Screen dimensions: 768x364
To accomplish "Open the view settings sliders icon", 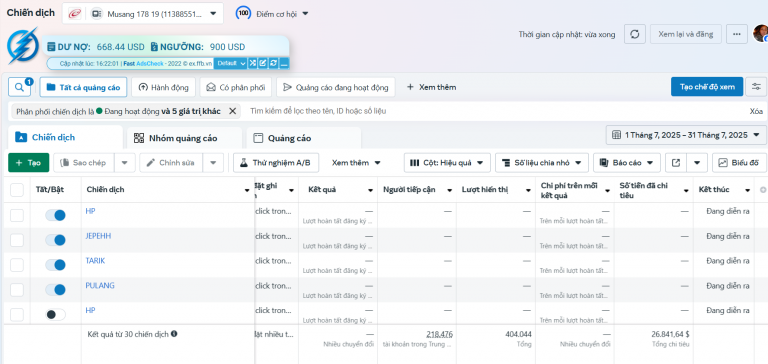I will pyautogui.click(x=756, y=87).
